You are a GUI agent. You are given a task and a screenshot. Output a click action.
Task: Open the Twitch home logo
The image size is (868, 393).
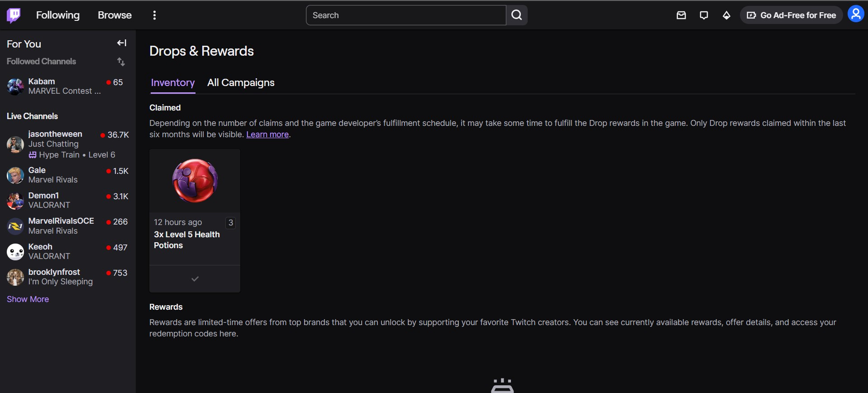14,15
